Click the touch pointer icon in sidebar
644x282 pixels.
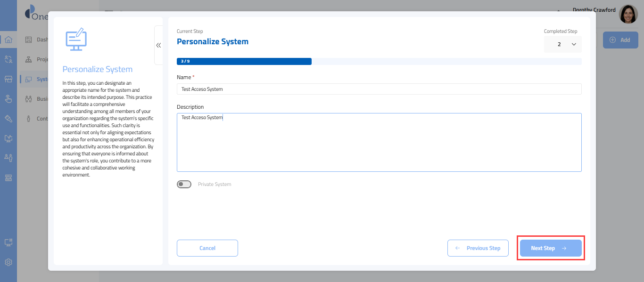[8, 99]
